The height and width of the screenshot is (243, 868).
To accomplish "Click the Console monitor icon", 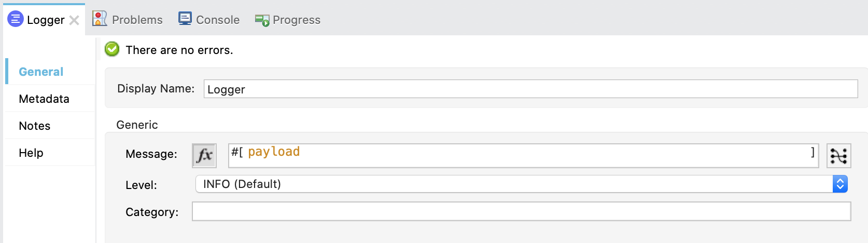I will [x=185, y=19].
